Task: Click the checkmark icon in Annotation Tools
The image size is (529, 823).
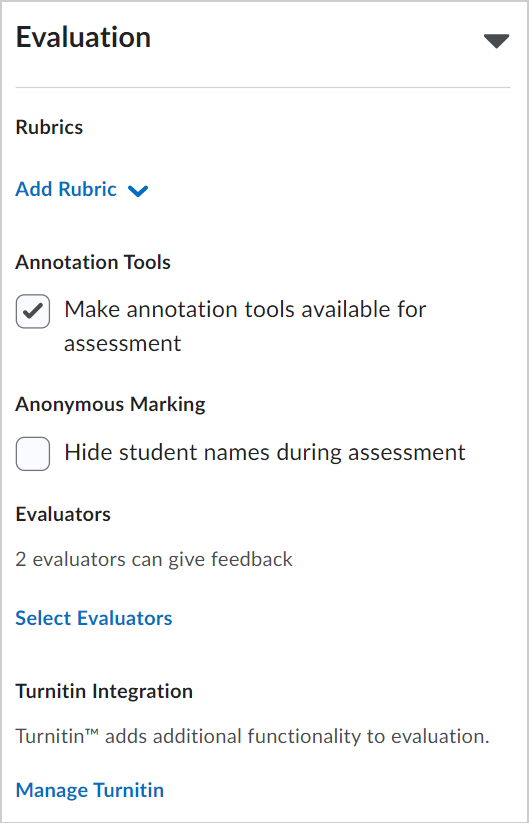Action: pos(33,311)
